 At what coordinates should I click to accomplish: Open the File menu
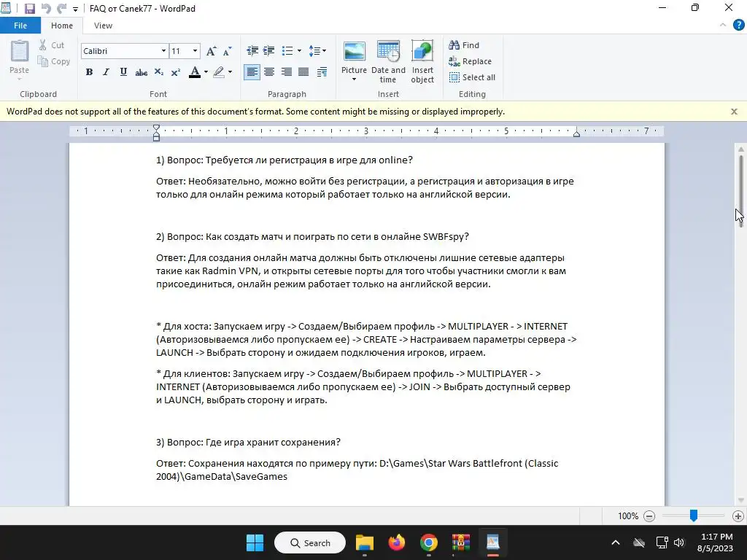point(20,26)
